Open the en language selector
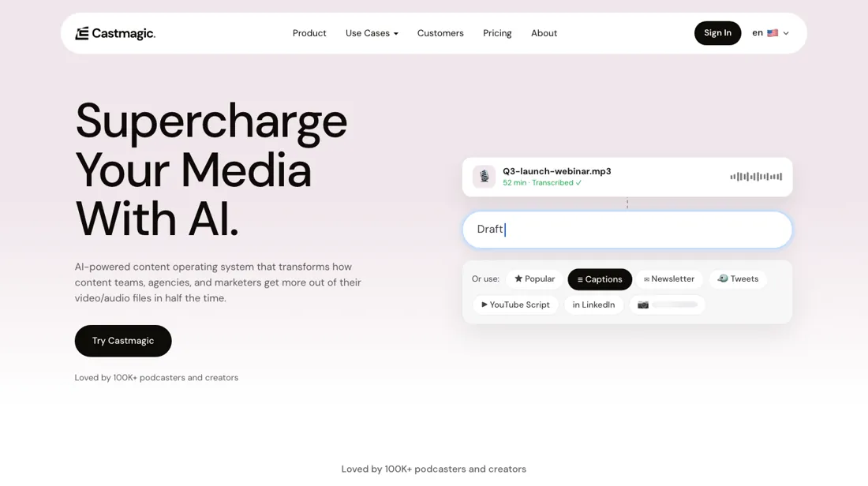Screen dimensions: 868x486 click(770, 33)
